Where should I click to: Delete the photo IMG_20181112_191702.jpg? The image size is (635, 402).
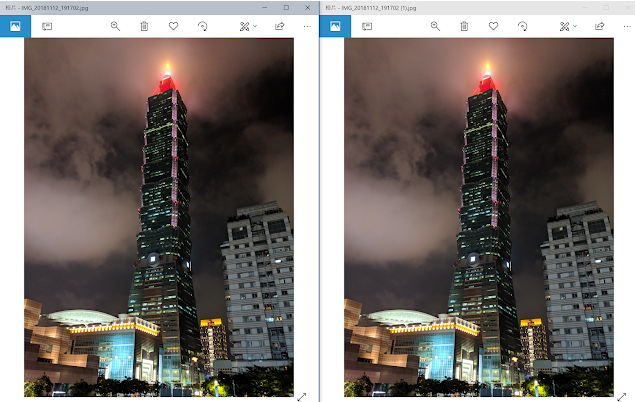click(144, 26)
